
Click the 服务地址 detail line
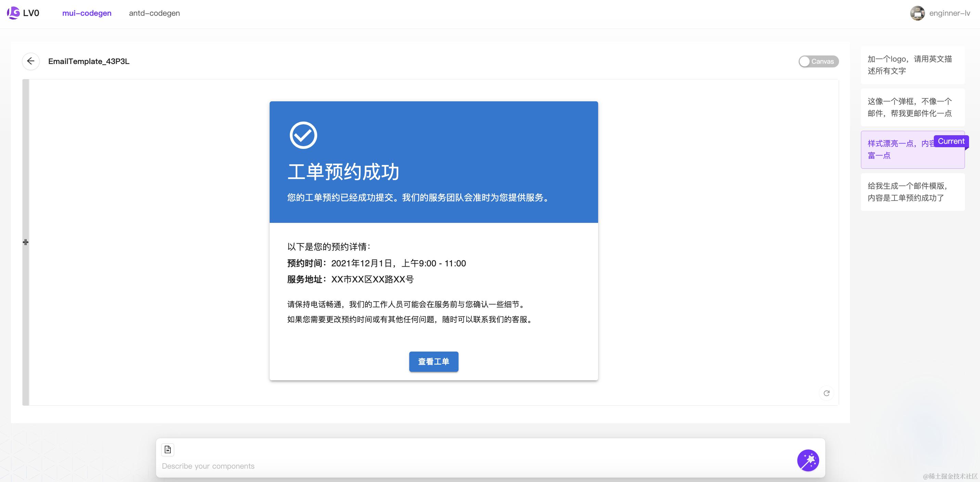(x=350, y=279)
